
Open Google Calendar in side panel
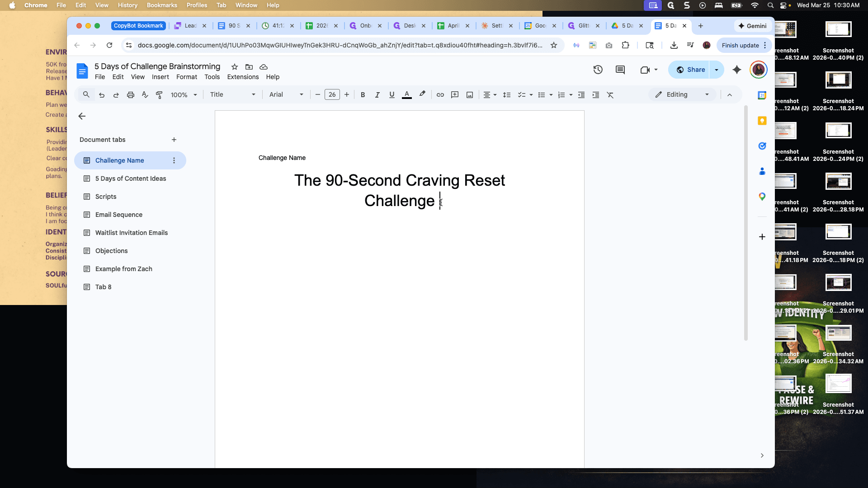[762, 95]
